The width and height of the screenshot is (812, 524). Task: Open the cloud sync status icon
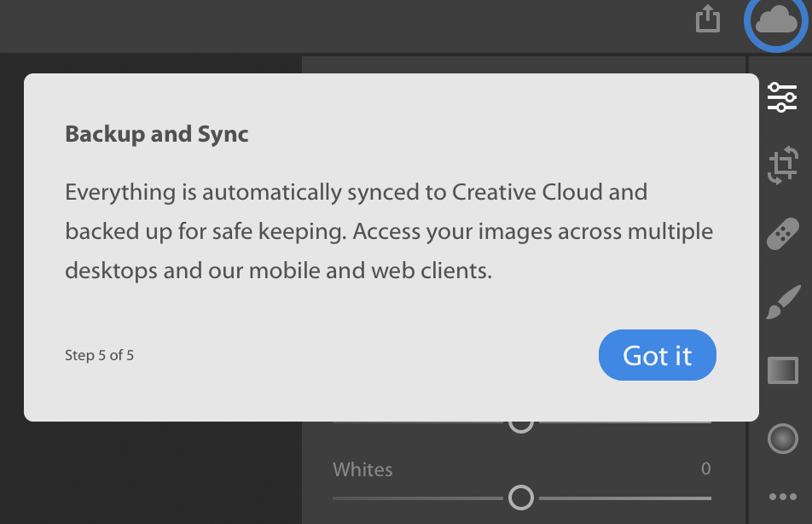click(x=776, y=21)
